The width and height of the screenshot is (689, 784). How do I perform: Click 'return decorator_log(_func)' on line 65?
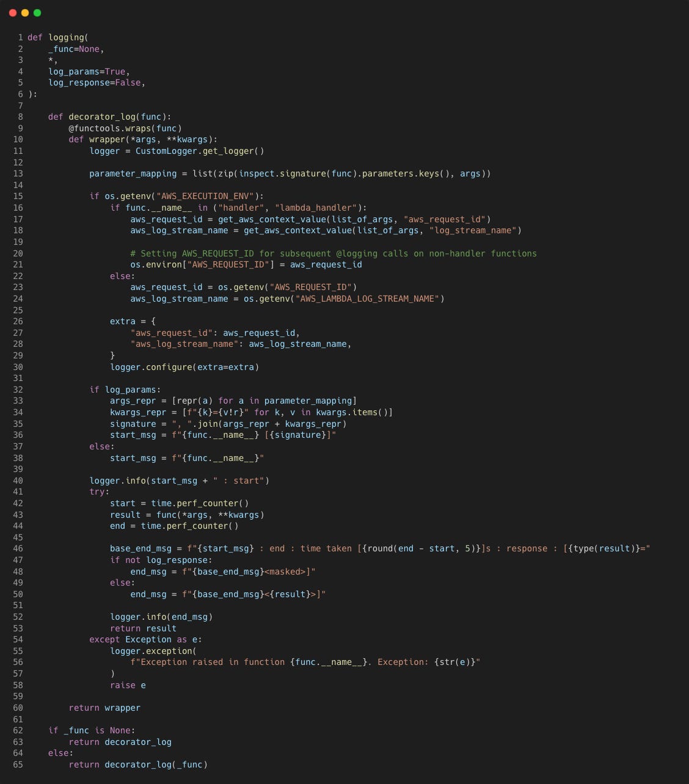pyautogui.click(x=138, y=764)
